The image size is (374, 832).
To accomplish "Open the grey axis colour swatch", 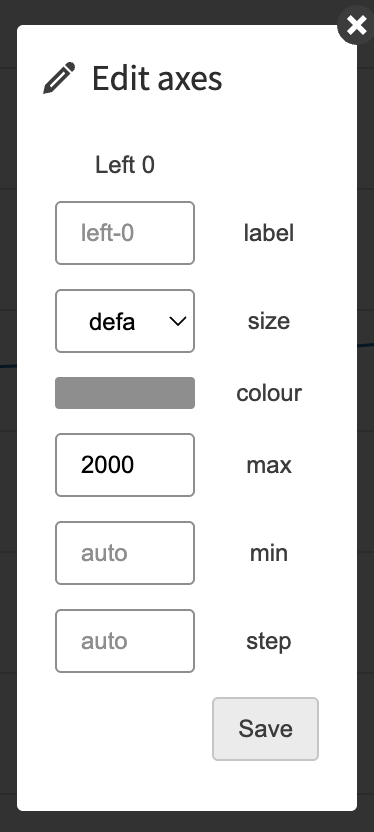I will click(x=125, y=393).
